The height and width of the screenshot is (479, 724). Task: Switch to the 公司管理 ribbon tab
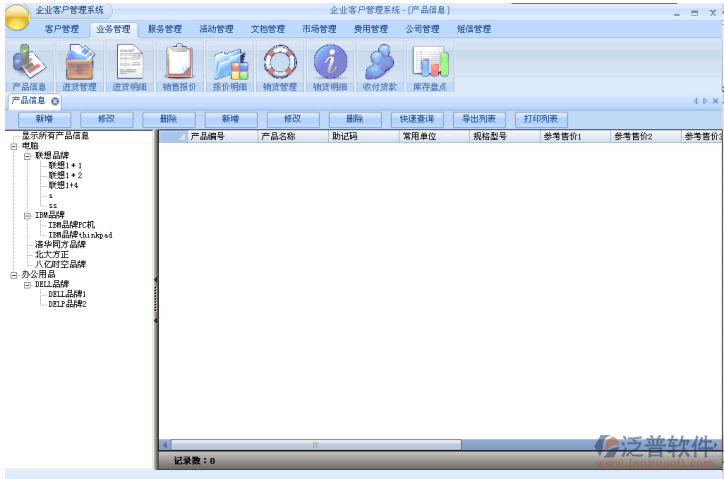pos(422,29)
